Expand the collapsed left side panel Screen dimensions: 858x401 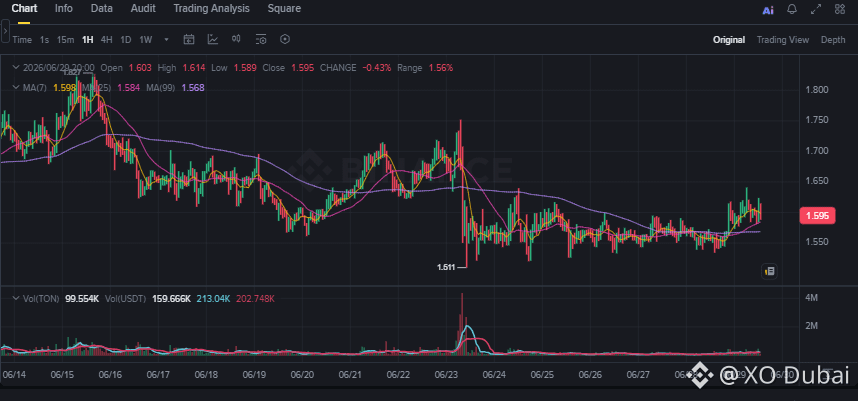tap(5, 32)
